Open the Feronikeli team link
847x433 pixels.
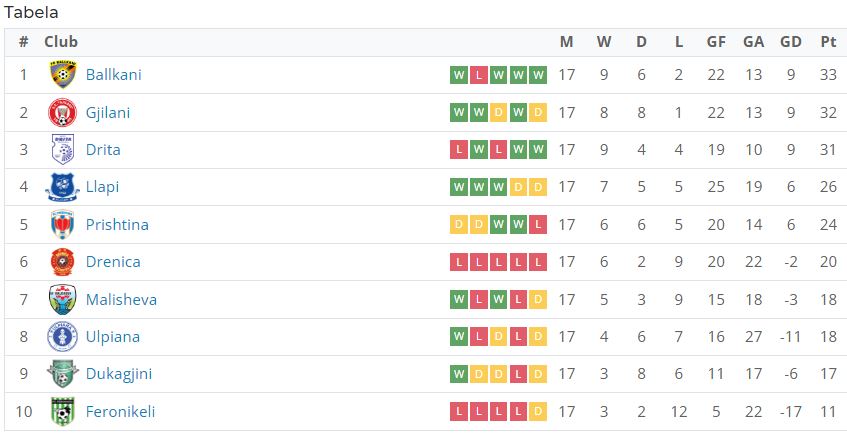(x=120, y=411)
